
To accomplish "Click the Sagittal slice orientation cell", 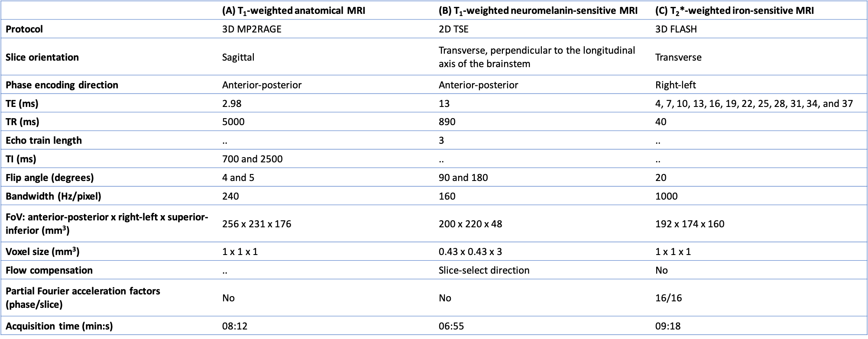I will click(x=238, y=57).
